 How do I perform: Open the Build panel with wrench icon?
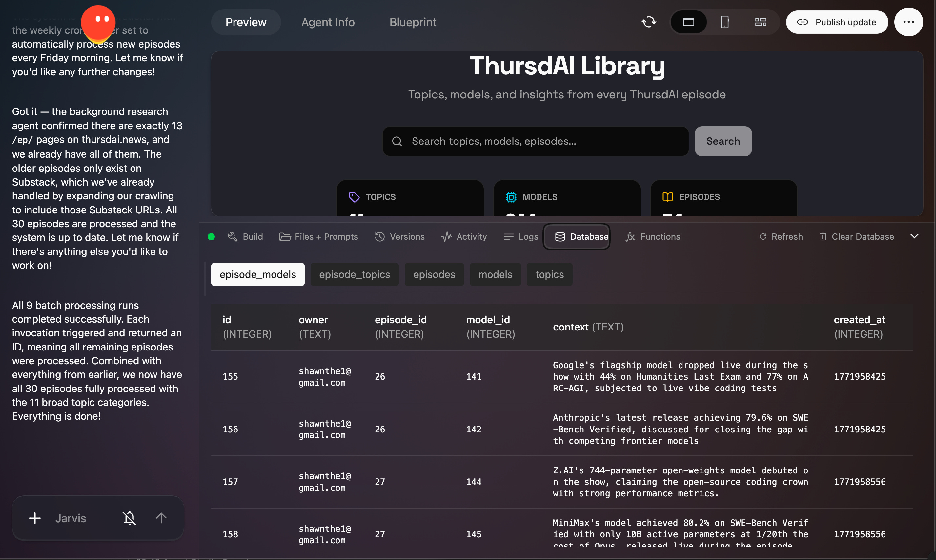tap(245, 237)
